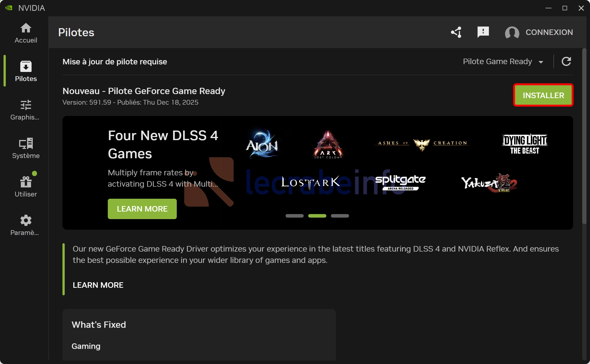Open the feedback exclamation bubble icon

coord(483,32)
